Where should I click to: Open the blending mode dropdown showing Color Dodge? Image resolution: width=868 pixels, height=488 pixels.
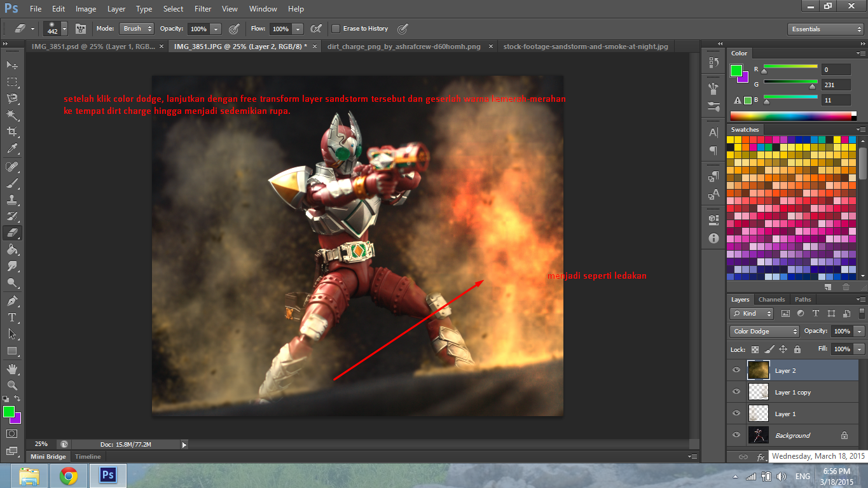coord(763,331)
